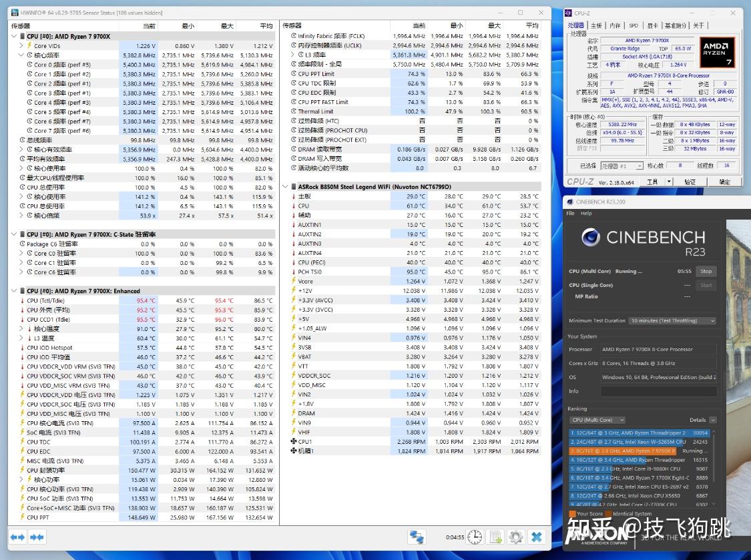
Task: Expand the L3 频率 row
Action: coord(292,55)
